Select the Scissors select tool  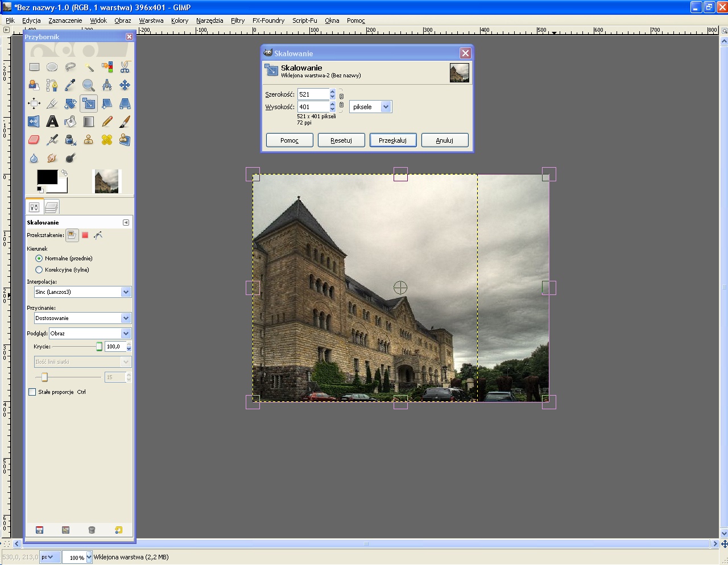tap(125, 67)
